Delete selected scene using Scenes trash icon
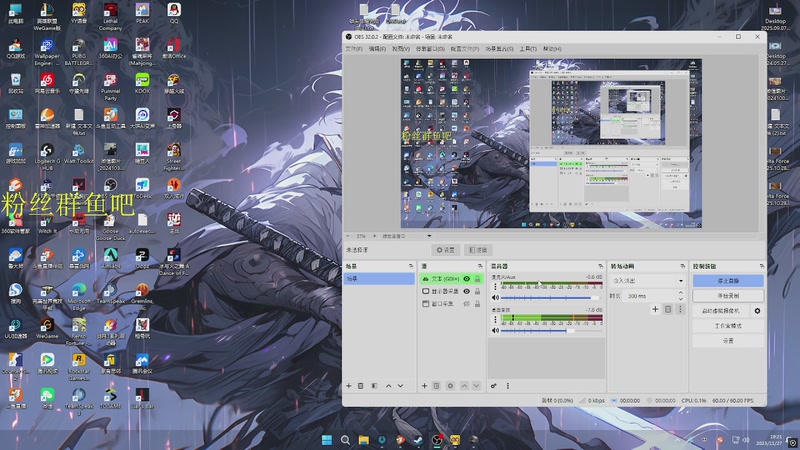The height and width of the screenshot is (450, 800). [361, 386]
